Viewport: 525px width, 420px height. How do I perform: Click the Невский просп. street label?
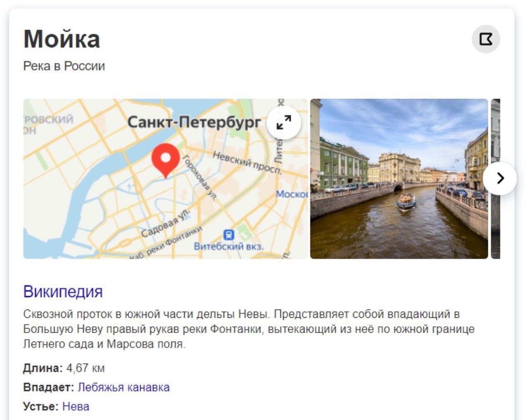click(247, 162)
